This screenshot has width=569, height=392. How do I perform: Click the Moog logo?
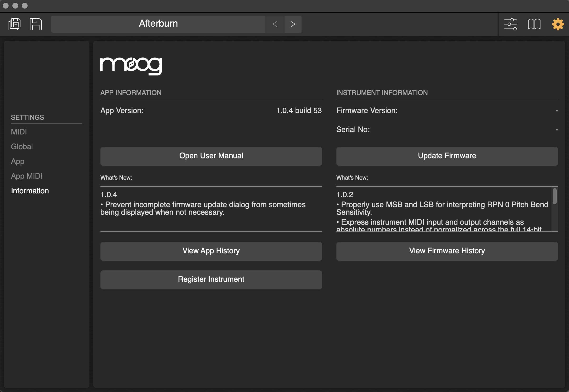tap(131, 66)
